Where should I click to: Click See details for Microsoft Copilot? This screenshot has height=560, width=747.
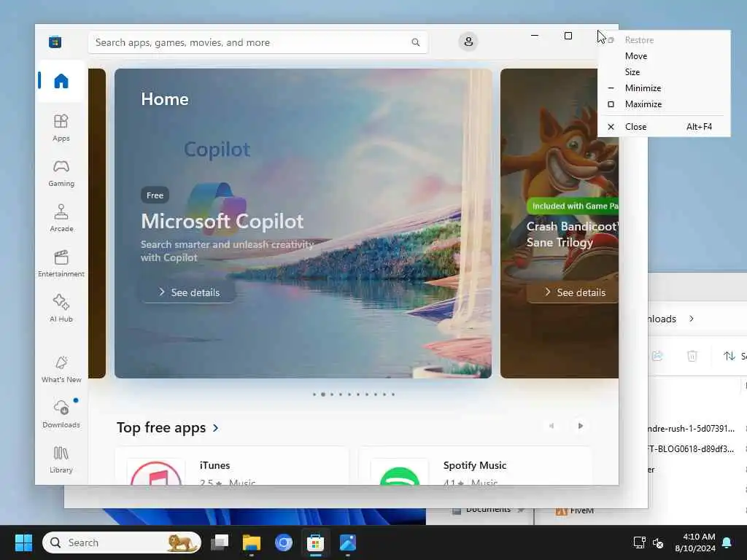pos(189,292)
